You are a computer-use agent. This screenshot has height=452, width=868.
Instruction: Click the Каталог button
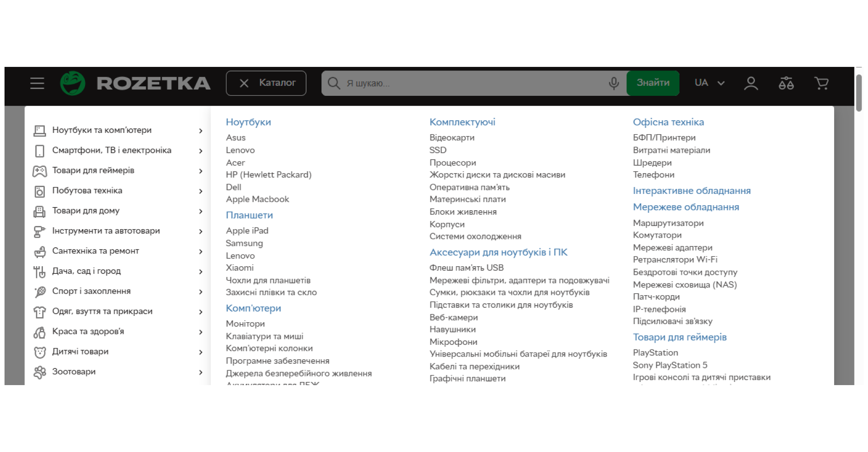pos(266,83)
